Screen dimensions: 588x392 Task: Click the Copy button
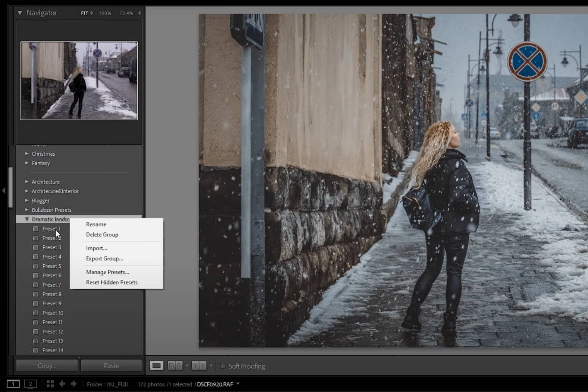(46, 365)
